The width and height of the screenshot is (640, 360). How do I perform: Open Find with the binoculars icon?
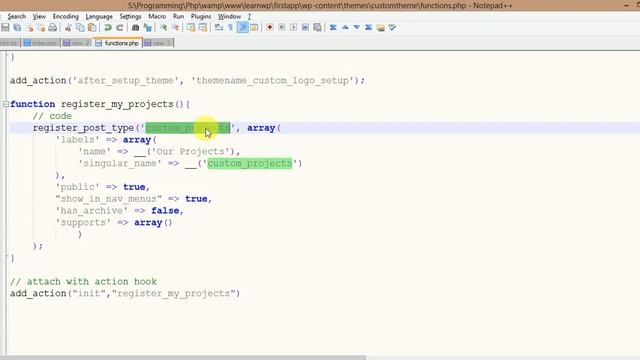point(135,27)
